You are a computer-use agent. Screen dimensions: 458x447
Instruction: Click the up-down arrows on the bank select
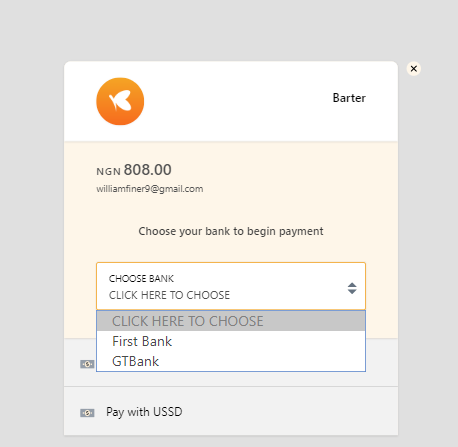tap(352, 288)
